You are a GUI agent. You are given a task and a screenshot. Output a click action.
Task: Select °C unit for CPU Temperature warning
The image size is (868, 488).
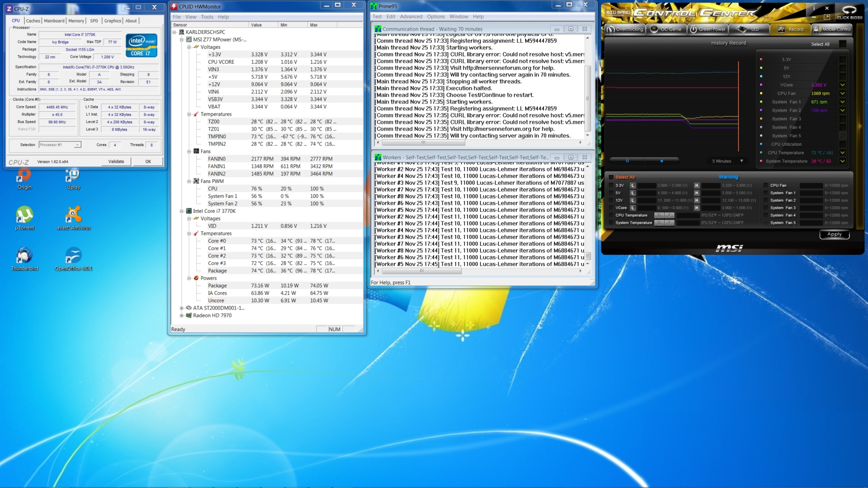[x=660, y=215]
